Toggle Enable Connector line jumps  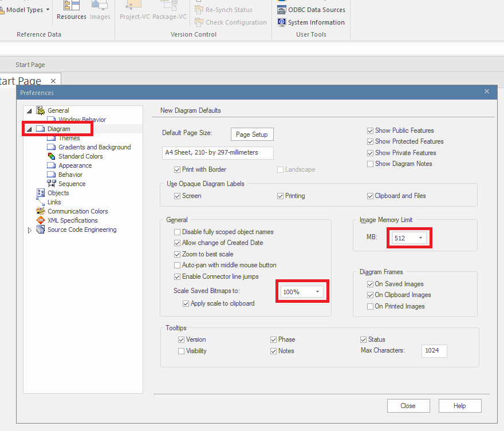click(177, 276)
